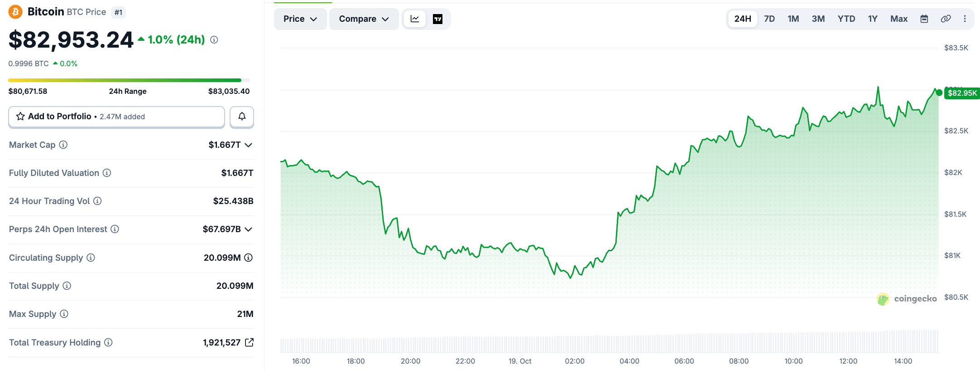Open info icon beside 20.099M circulating value
Image resolution: width=980 pixels, height=370 pixels.
click(249, 258)
